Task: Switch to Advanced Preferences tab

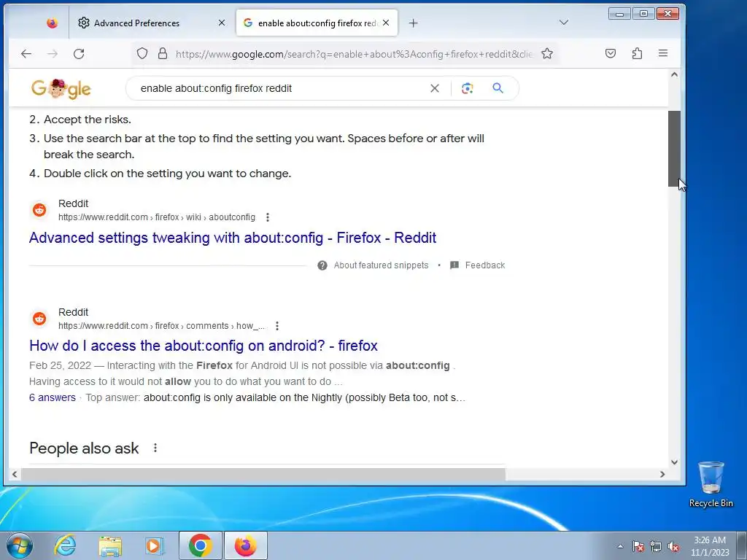Action: click(x=152, y=23)
